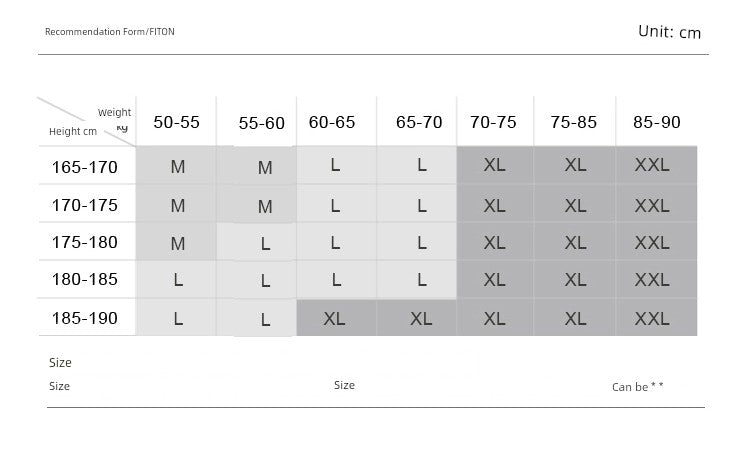Viewport: 750px width, 455px height.
Task: Pick the 75-85 weight column header
Action: (573, 122)
